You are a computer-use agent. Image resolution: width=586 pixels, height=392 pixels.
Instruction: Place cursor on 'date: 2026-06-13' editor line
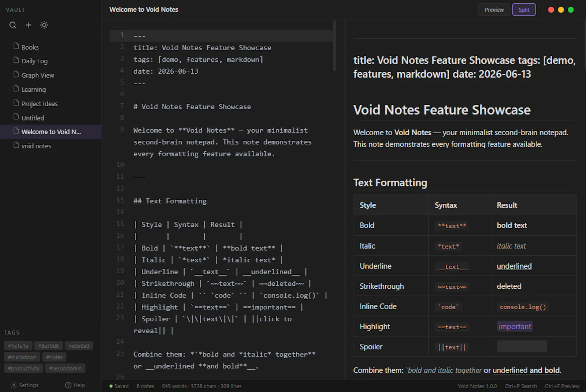(166, 71)
